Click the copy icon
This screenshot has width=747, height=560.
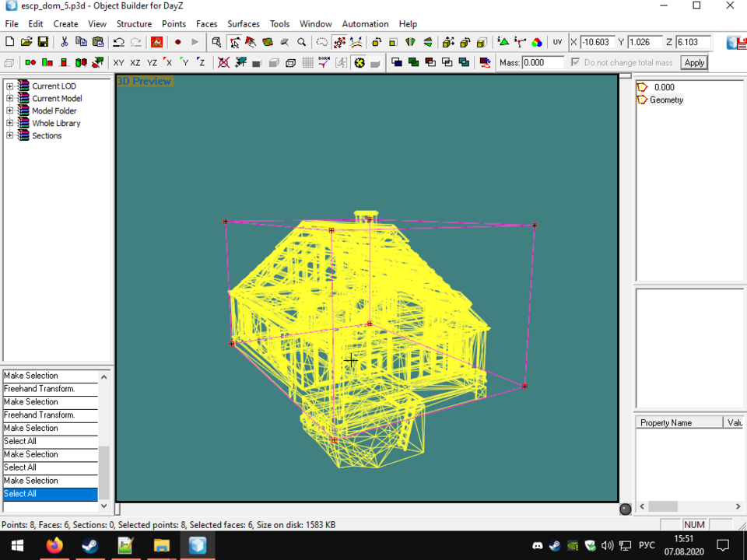click(81, 42)
